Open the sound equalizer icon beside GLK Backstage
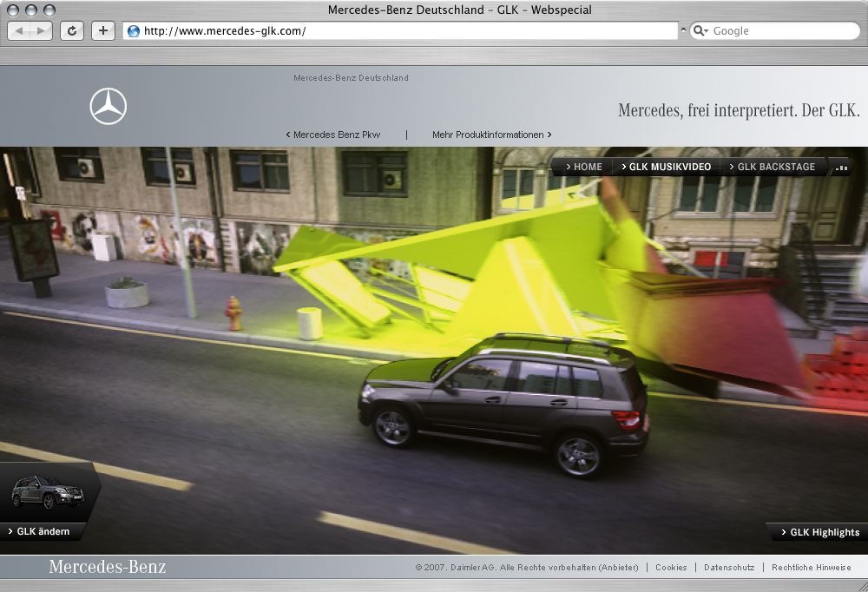 (x=841, y=168)
